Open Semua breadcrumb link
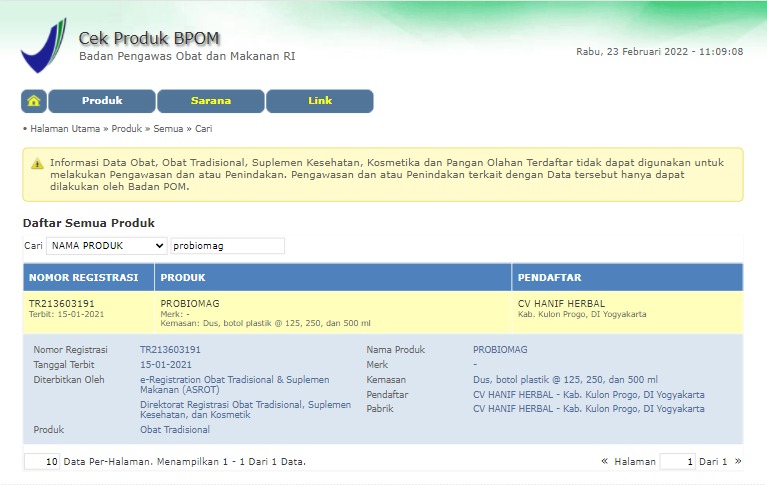 point(168,129)
